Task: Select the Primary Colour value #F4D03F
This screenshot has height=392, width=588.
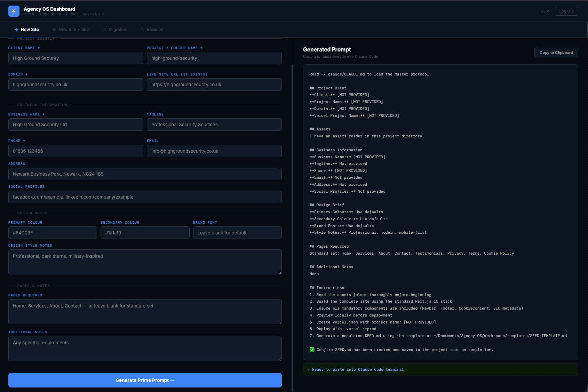Action: (53, 233)
